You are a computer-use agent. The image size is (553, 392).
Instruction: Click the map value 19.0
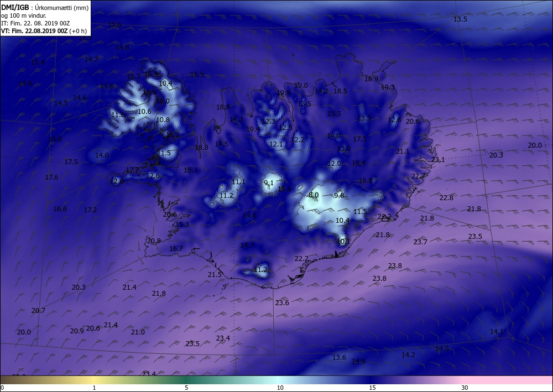(x=301, y=85)
